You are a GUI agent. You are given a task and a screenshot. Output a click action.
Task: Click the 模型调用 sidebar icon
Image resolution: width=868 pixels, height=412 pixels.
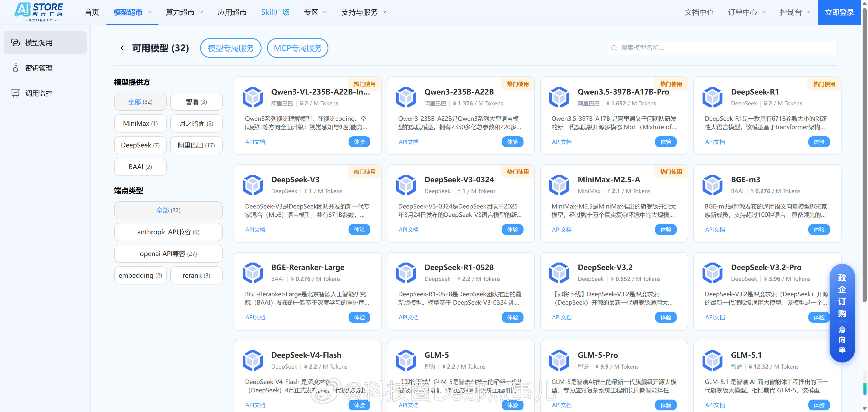tap(15, 43)
